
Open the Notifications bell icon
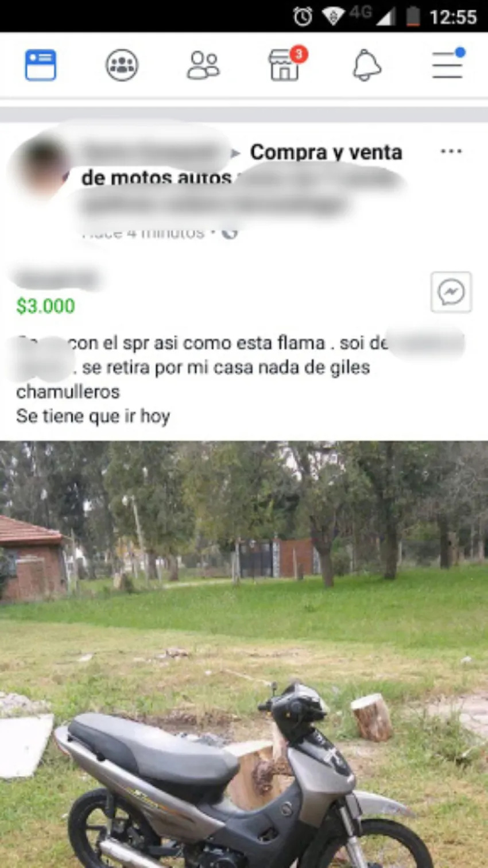pos(367,65)
